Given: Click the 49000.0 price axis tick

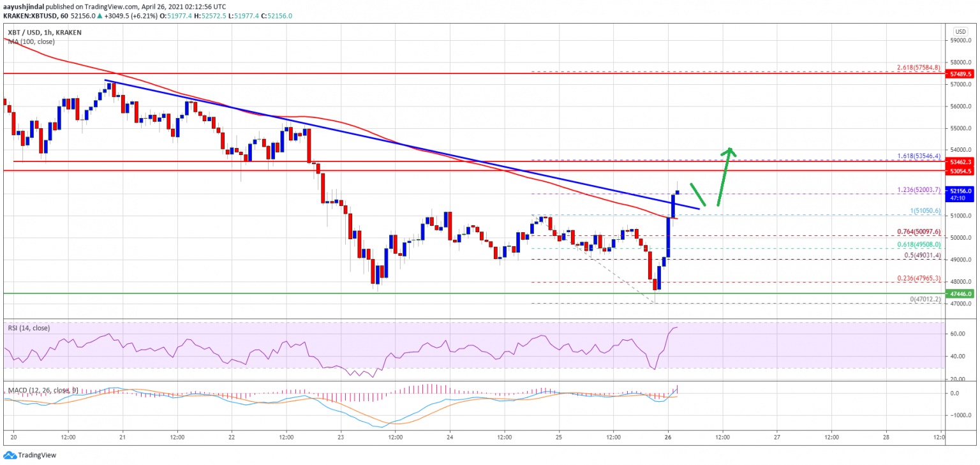Looking at the screenshot, I should (x=962, y=260).
